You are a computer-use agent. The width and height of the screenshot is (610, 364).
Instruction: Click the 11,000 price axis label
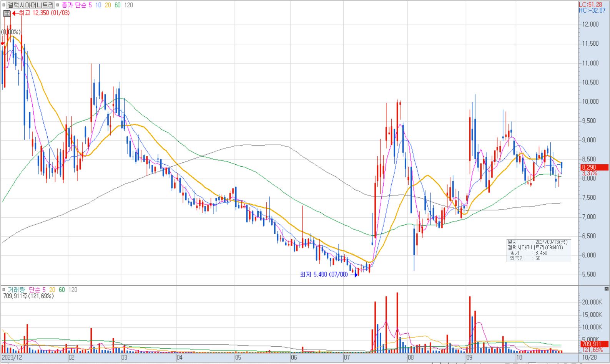coord(590,63)
